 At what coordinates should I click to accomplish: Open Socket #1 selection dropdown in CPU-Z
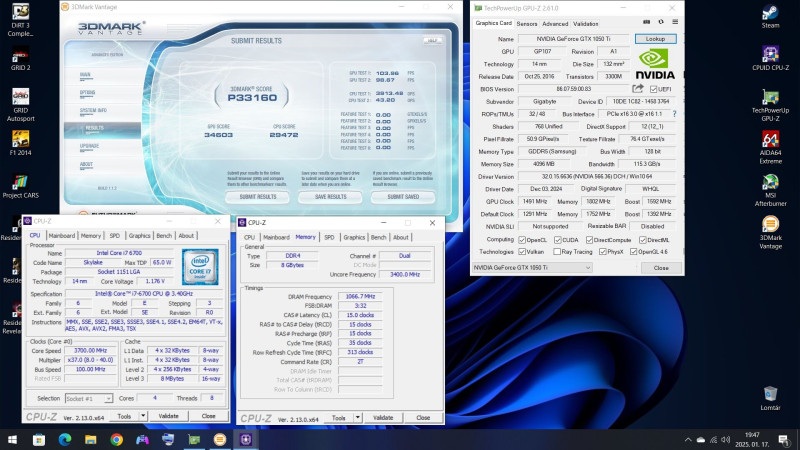point(89,398)
